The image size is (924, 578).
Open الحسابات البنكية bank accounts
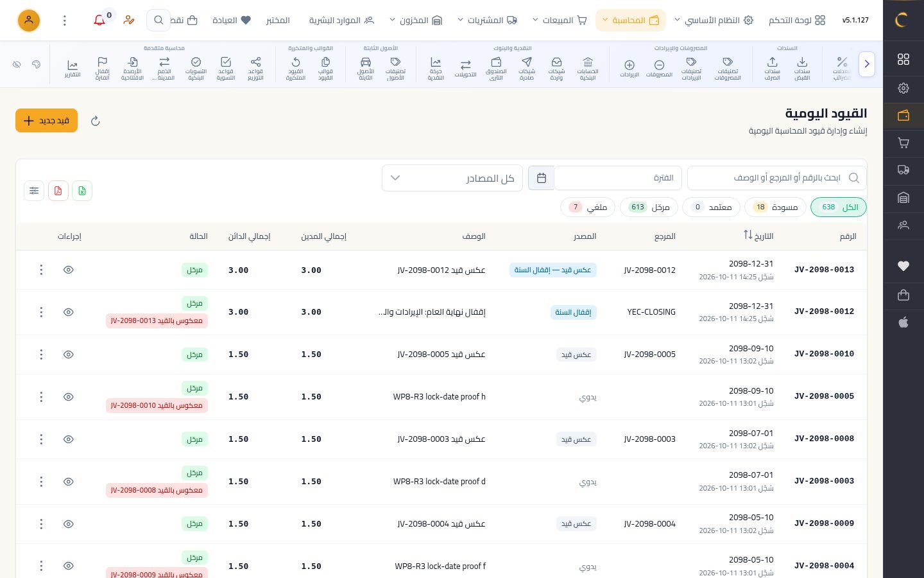[588, 68]
